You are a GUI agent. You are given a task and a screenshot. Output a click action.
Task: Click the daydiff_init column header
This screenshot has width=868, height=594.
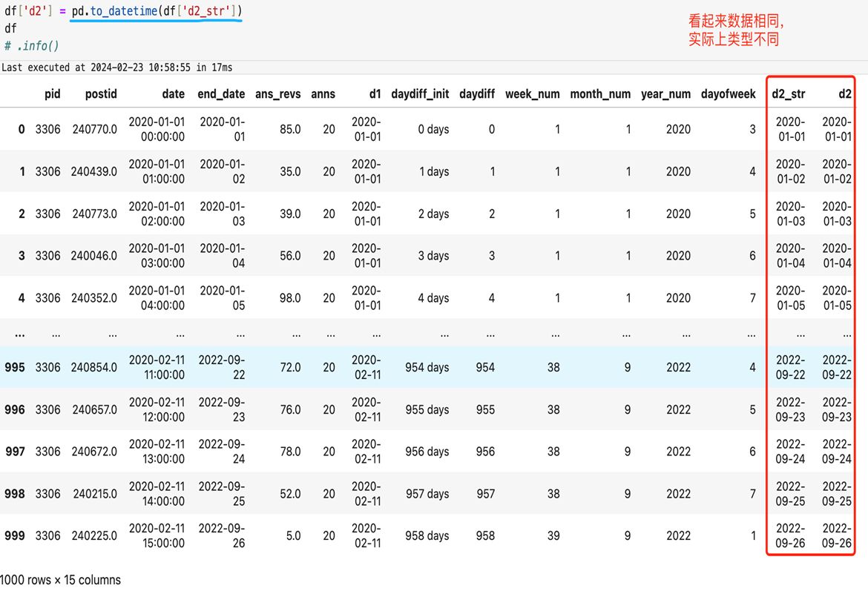click(420, 94)
